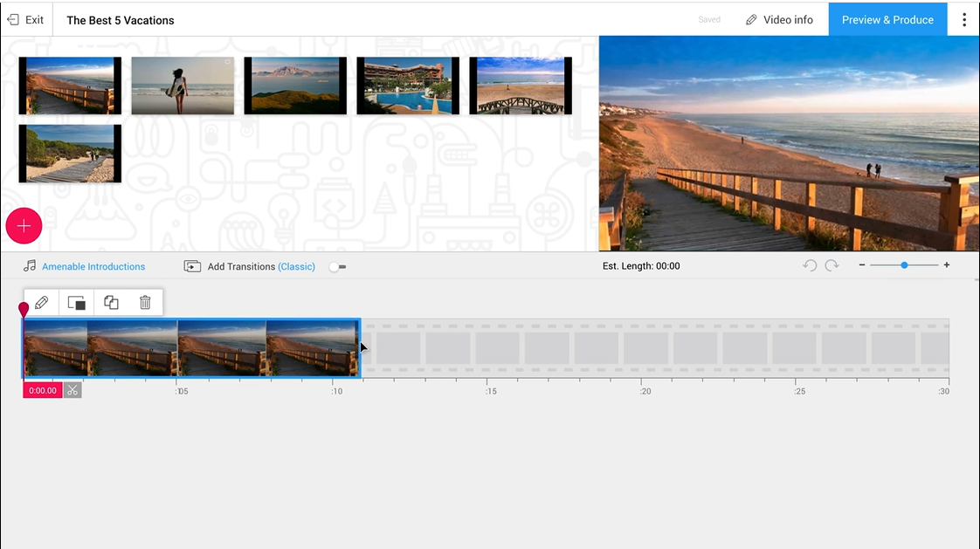The image size is (980, 549).
Task: Open Video info
Action: 780,18
